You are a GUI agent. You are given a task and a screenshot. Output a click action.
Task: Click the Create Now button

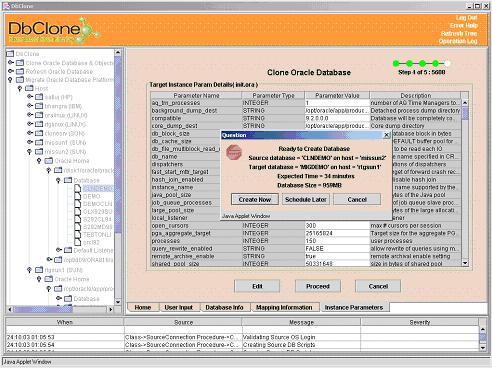click(255, 199)
